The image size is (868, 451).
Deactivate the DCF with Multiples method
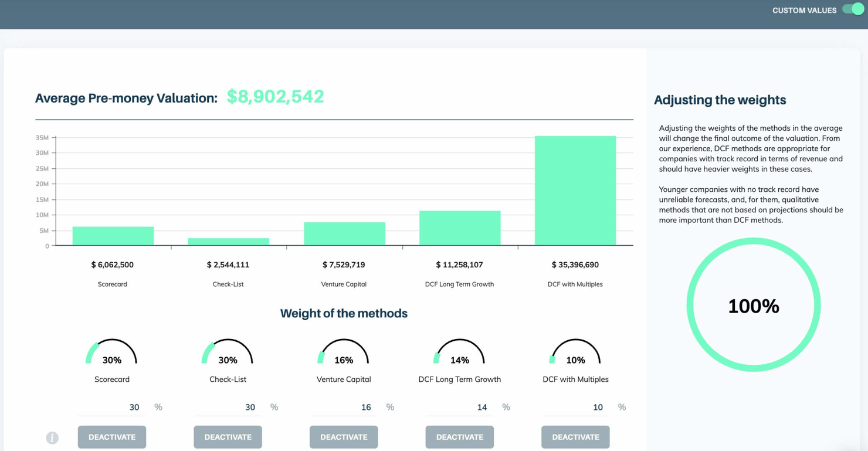click(575, 437)
